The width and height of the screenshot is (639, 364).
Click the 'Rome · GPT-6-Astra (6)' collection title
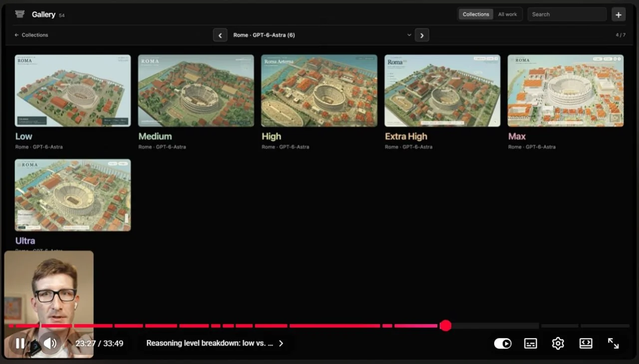click(x=264, y=35)
